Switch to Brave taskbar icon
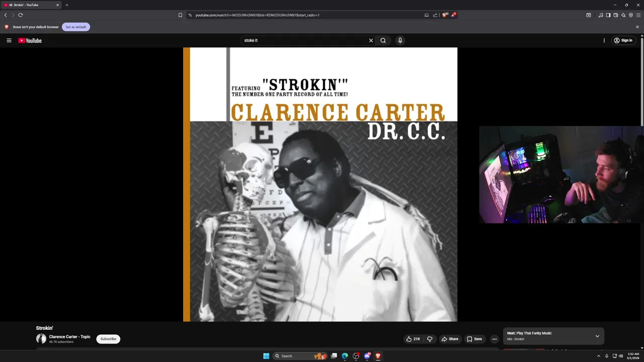Viewport: 644px width, 362px height. (x=378, y=356)
